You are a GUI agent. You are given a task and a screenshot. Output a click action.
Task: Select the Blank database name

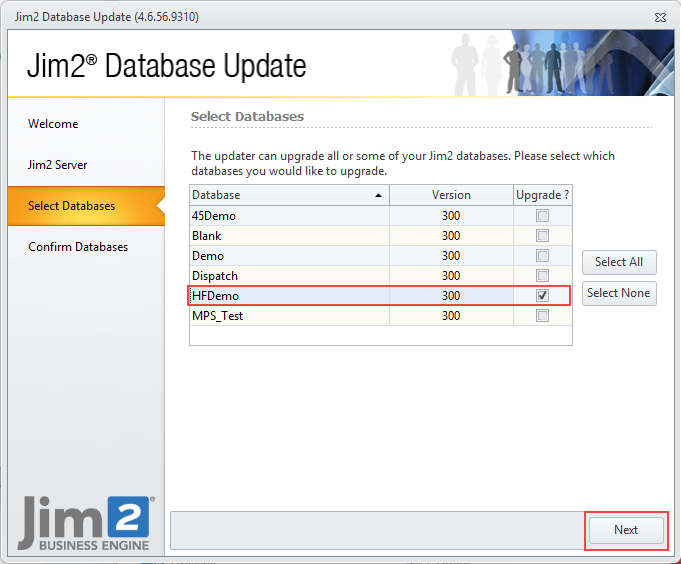click(x=207, y=236)
